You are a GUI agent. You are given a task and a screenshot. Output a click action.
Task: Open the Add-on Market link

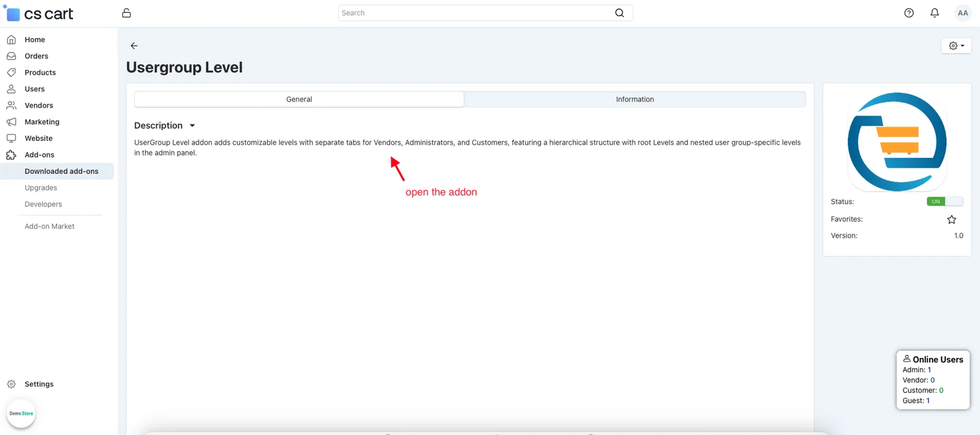(x=50, y=227)
